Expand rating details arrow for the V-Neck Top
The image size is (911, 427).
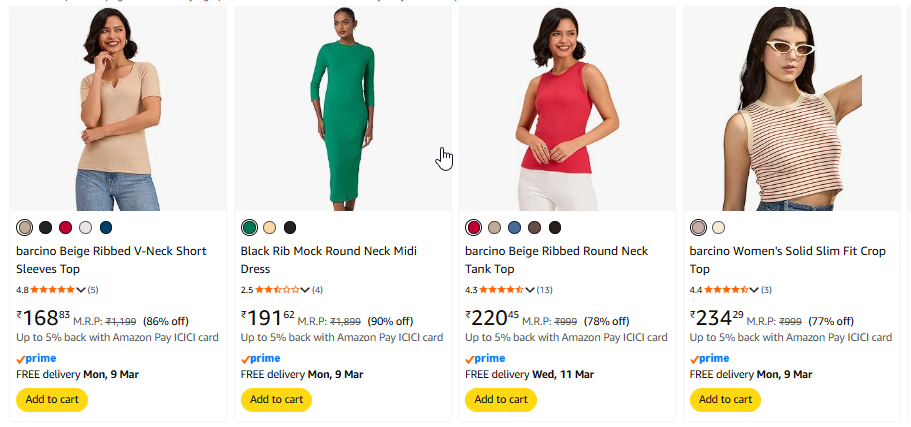tap(81, 290)
